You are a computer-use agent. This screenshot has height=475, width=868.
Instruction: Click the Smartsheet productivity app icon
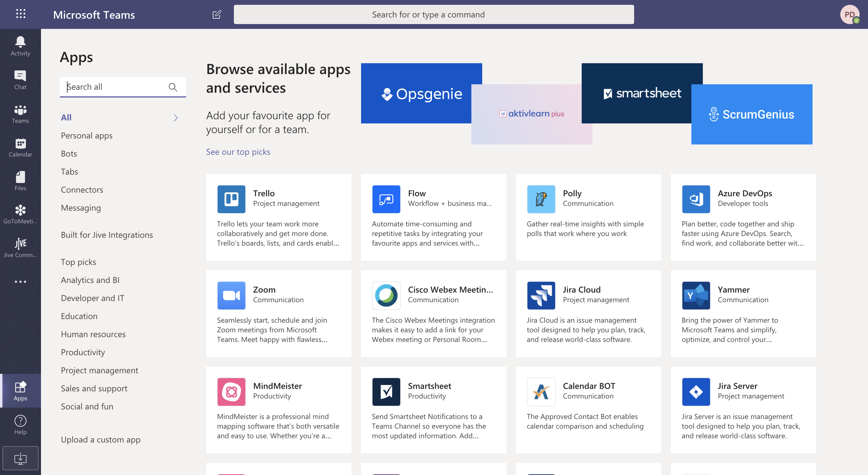click(x=386, y=391)
